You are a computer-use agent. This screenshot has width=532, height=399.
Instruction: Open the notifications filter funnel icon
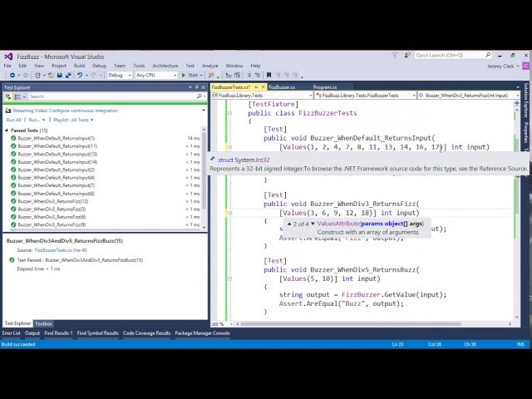[395, 55]
